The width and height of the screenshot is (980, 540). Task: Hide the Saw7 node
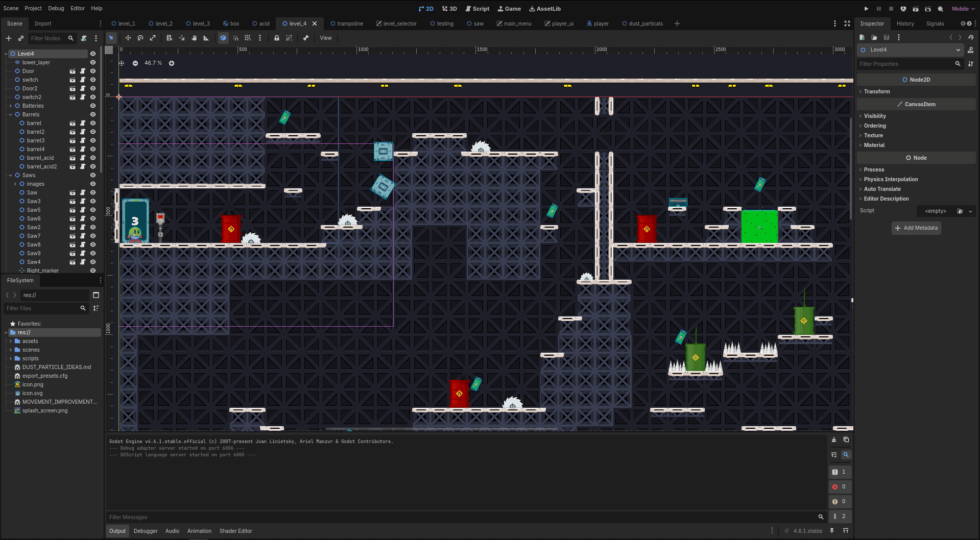click(93, 236)
